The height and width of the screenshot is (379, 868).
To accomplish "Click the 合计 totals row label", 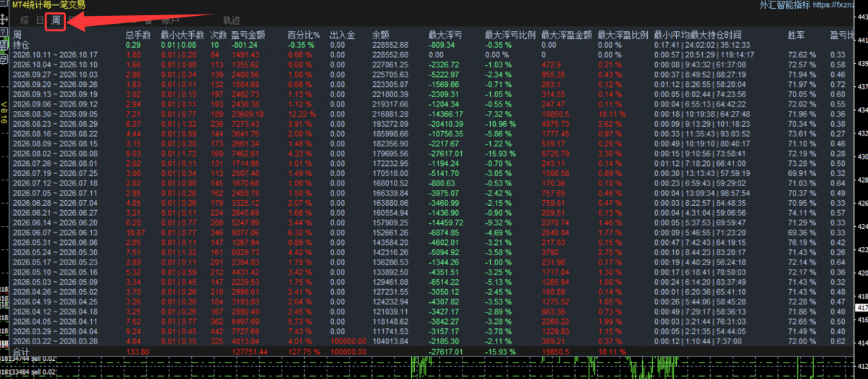I will coord(21,352).
